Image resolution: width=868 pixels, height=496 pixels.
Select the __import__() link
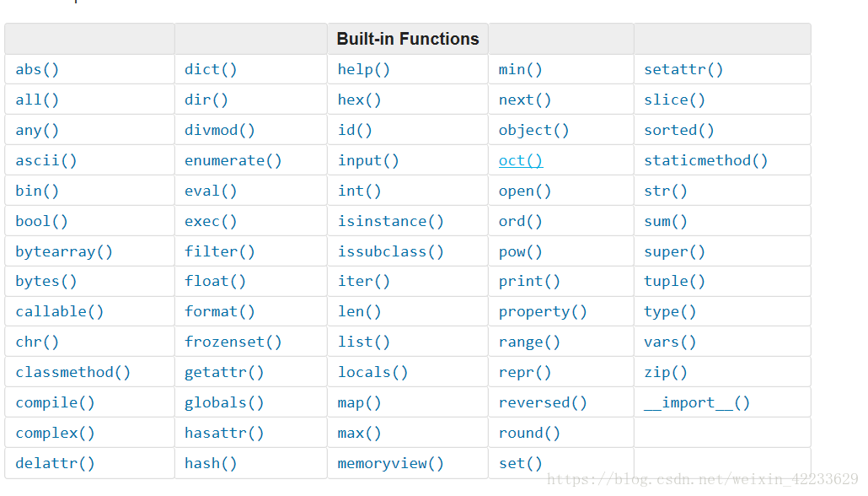tap(697, 402)
